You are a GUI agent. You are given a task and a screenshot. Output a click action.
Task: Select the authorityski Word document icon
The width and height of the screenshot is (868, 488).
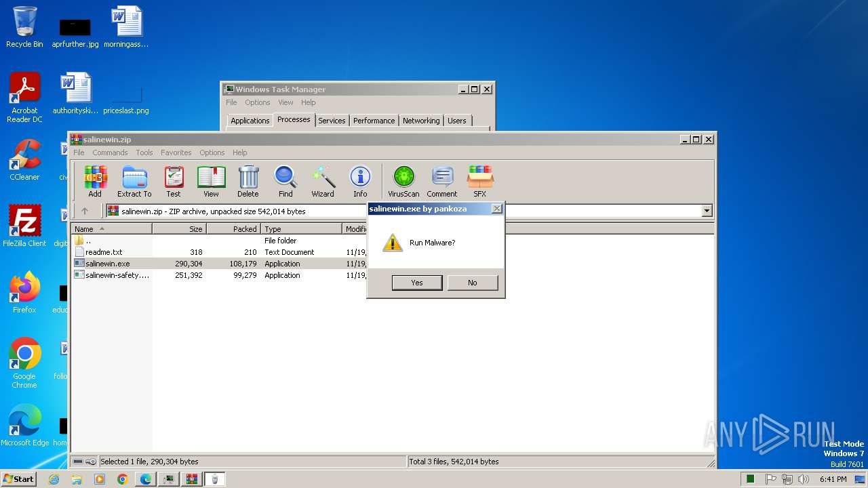pyautogui.click(x=75, y=94)
